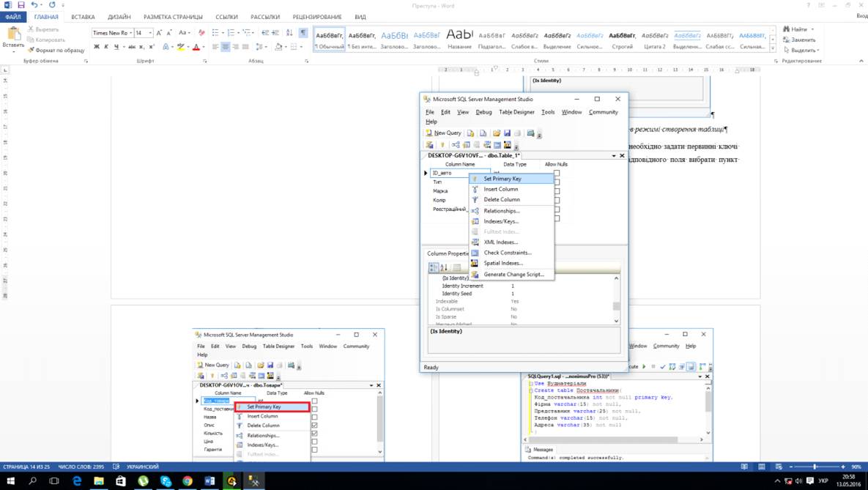Click the clear formatting eraser icon
The height and width of the screenshot is (490, 868).
click(x=202, y=33)
